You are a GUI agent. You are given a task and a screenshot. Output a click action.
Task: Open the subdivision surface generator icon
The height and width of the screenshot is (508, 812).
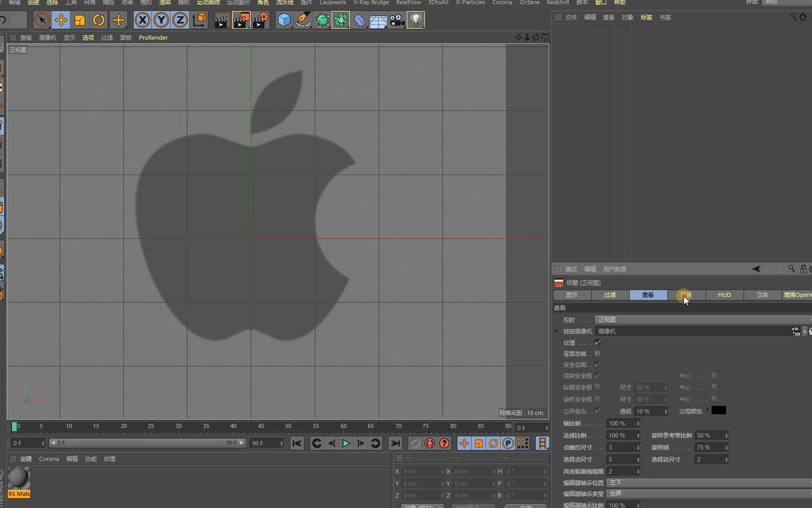tap(322, 20)
